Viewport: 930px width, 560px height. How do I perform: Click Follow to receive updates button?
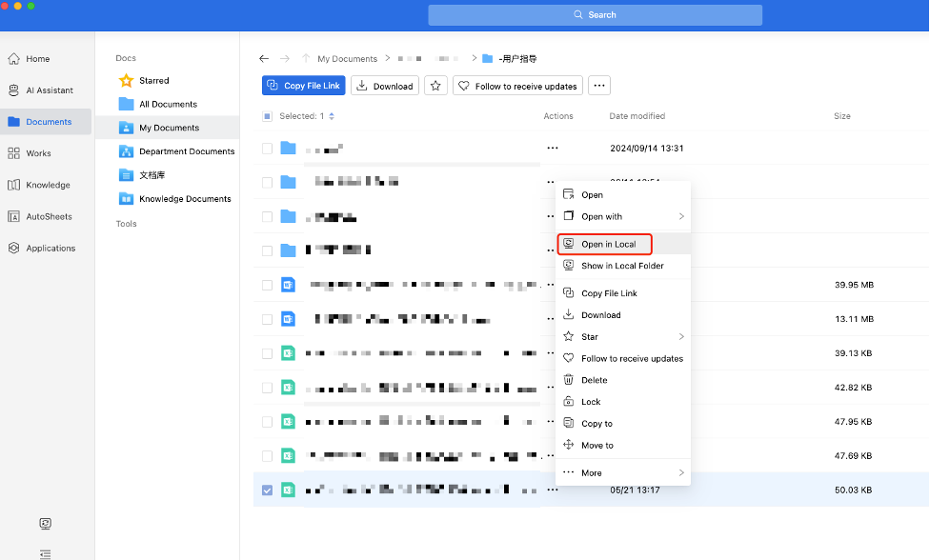[517, 86]
